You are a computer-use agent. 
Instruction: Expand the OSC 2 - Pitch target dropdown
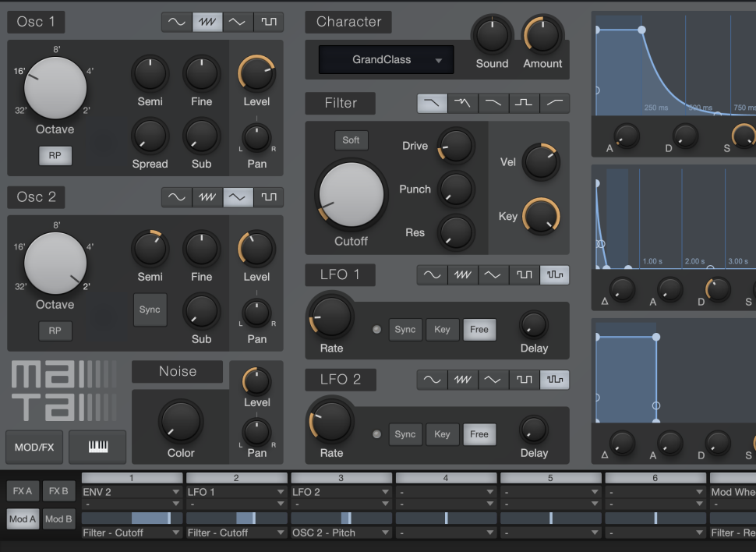point(341,533)
